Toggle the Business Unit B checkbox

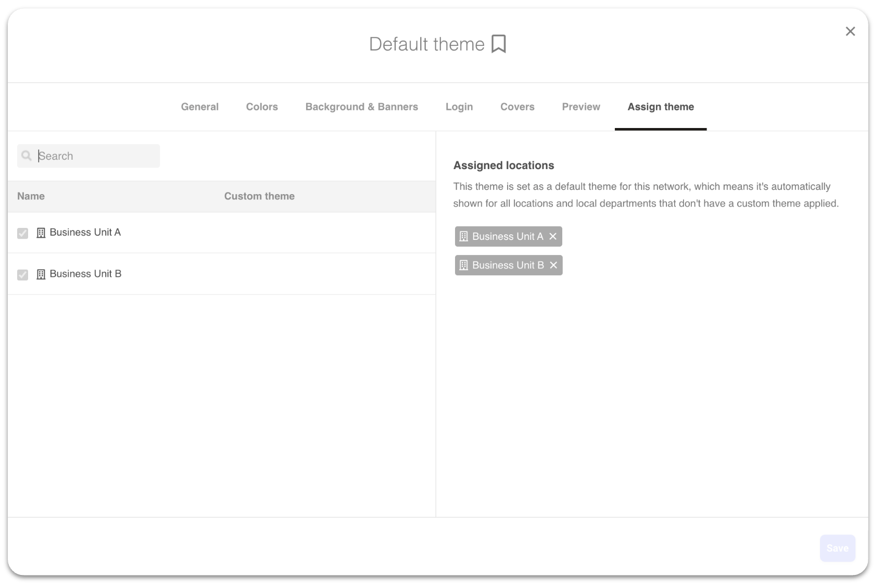pos(22,275)
